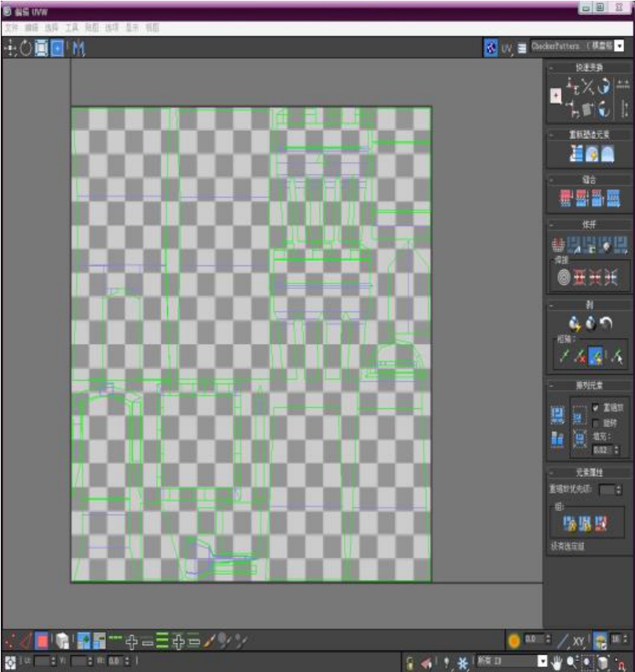Viewport: 635px width, 672px height.
Task: Click the last blue Stitch custom icon
Action: 613,199
